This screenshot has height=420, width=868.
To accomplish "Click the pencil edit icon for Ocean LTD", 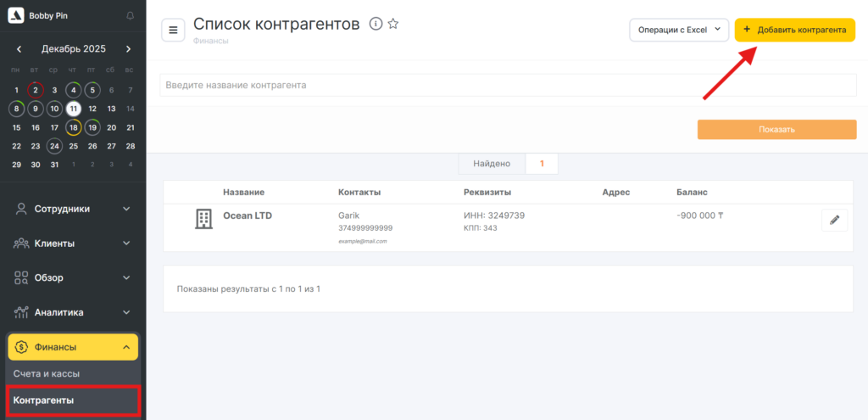I will coord(834,221).
